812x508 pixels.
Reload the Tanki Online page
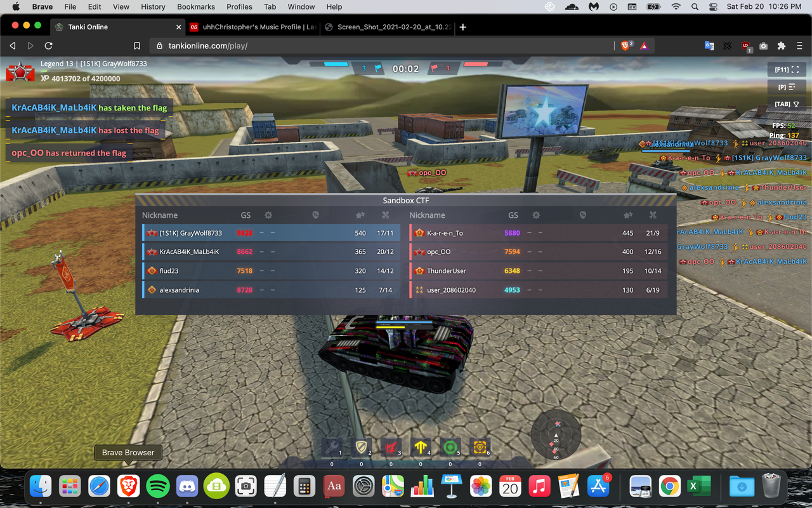point(48,46)
